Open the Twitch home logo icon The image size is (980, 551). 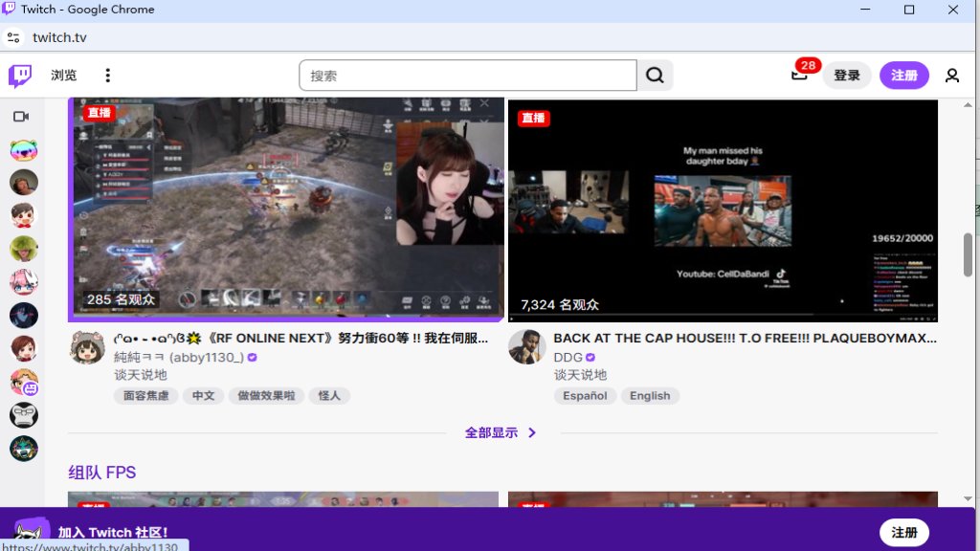point(19,75)
